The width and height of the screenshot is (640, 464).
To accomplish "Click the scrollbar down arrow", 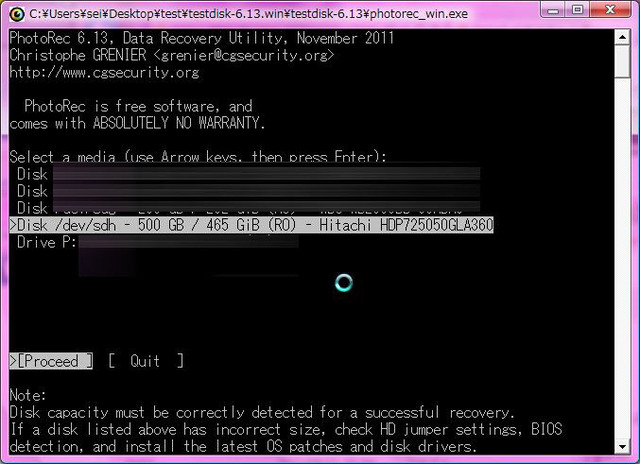I will (x=622, y=446).
